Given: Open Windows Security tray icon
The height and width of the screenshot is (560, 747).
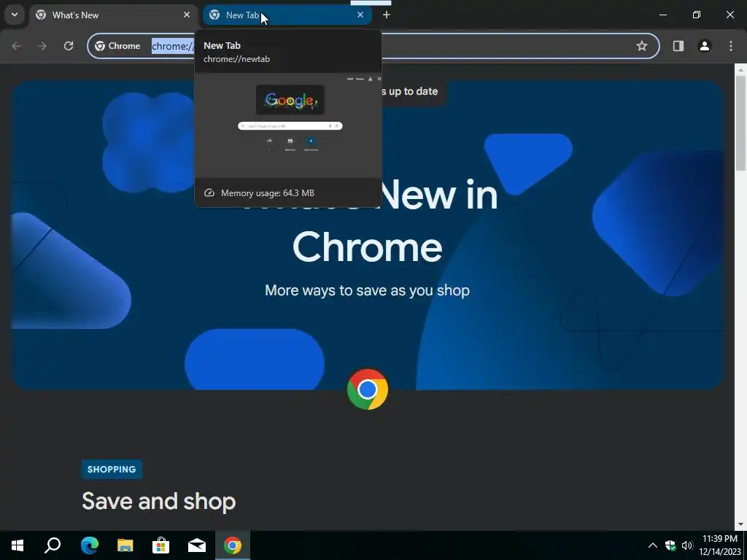Looking at the screenshot, I should (x=670, y=545).
